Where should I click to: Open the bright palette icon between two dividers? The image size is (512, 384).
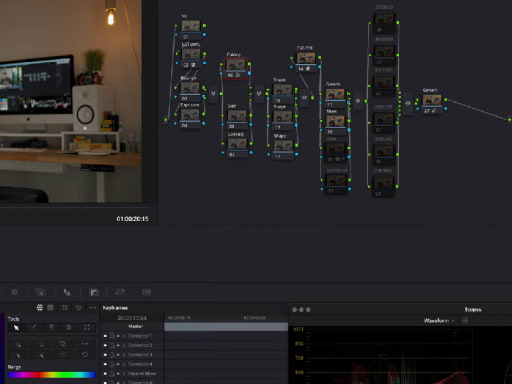point(67,292)
